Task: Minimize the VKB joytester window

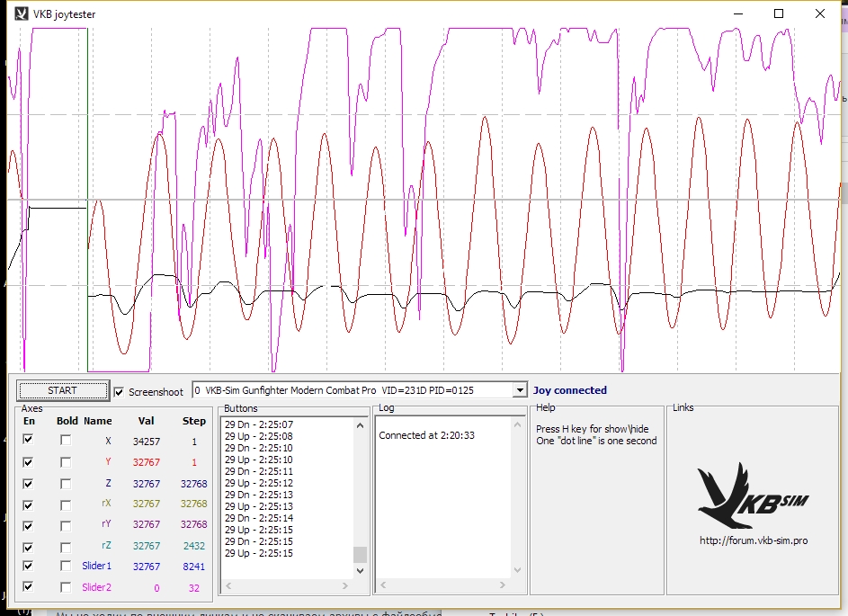Action: click(737, 13)
